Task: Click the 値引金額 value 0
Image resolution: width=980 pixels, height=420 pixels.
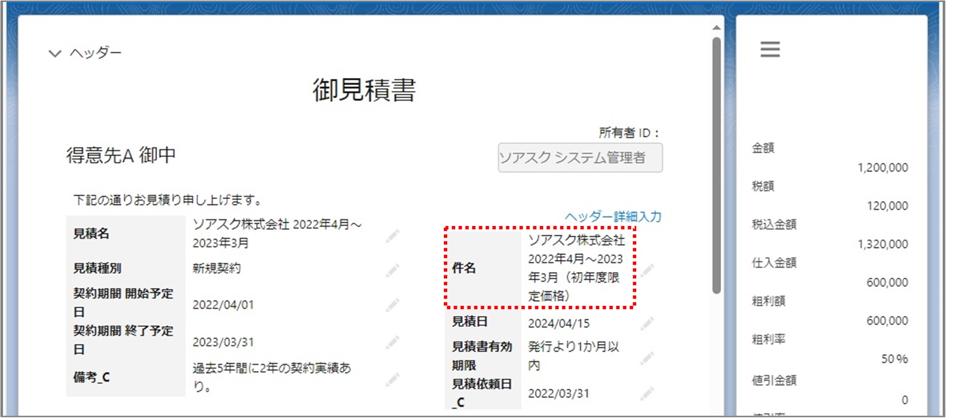Action: click(905, 400)
